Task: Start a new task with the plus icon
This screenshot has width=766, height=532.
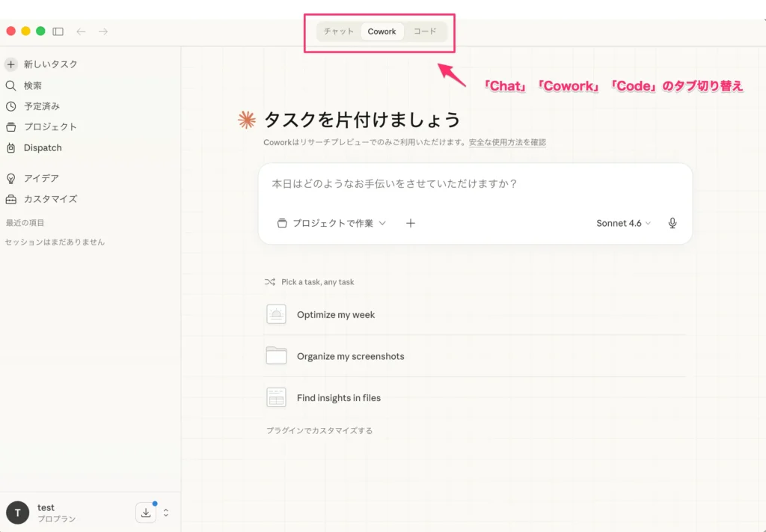Action: (x=10, y=64)
